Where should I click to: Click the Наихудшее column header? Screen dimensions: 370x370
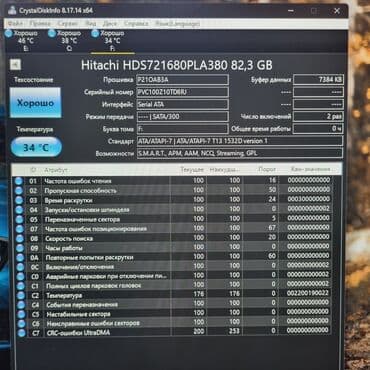225,170
